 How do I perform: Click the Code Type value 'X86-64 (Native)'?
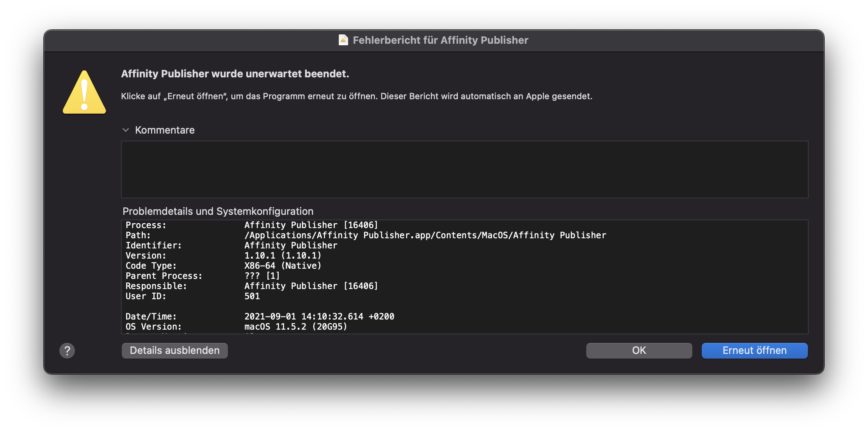tap(283, 266)
